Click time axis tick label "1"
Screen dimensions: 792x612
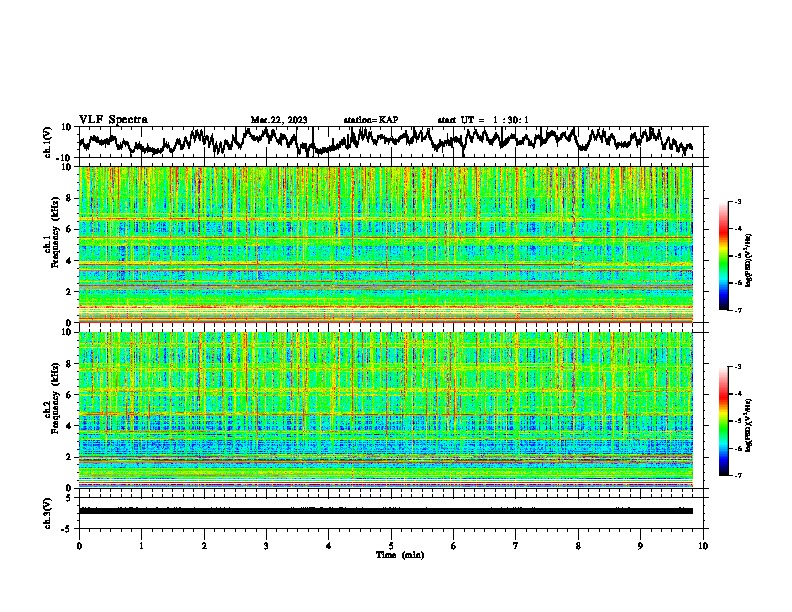(141, 546)
